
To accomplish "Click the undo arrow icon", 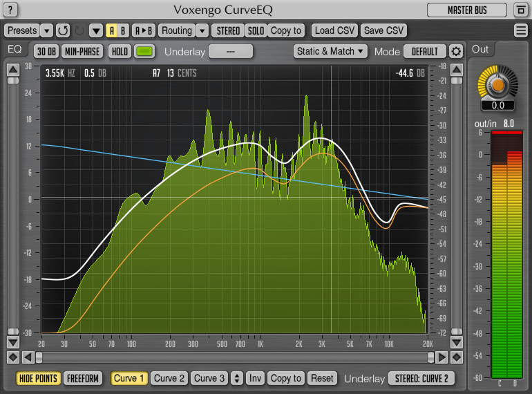I will coord(64,30).
